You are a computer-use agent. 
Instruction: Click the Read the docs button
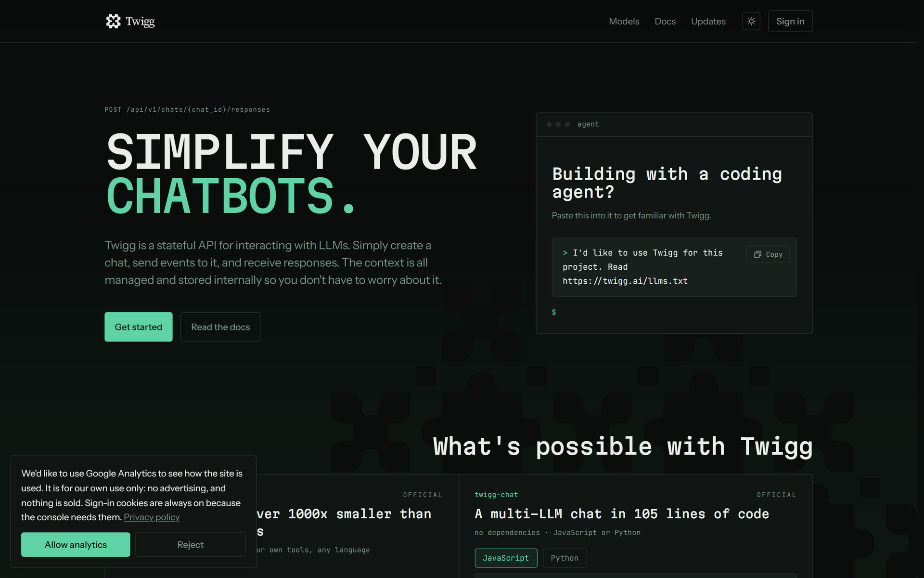click(x=220, y=327)
